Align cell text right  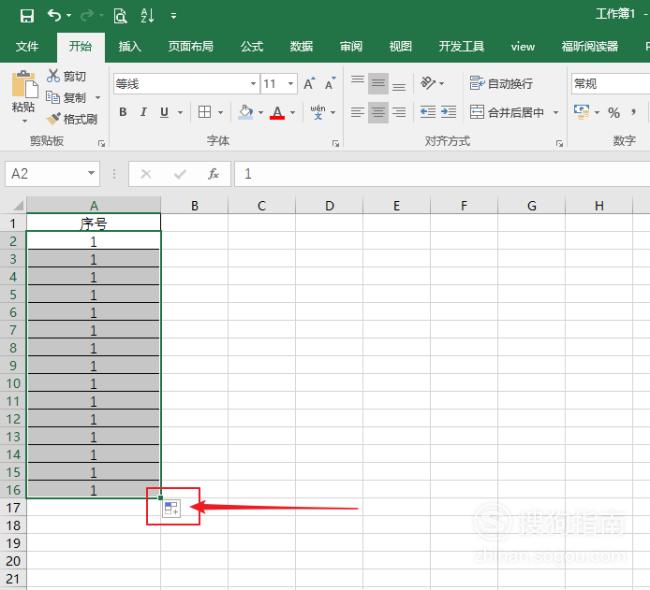tap(399, 112)
